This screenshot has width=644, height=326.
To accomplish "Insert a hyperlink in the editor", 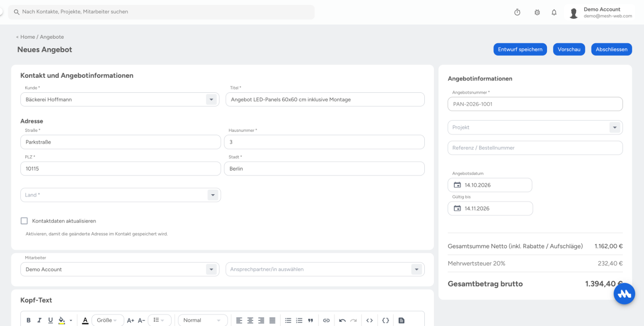I will (326, 320).
